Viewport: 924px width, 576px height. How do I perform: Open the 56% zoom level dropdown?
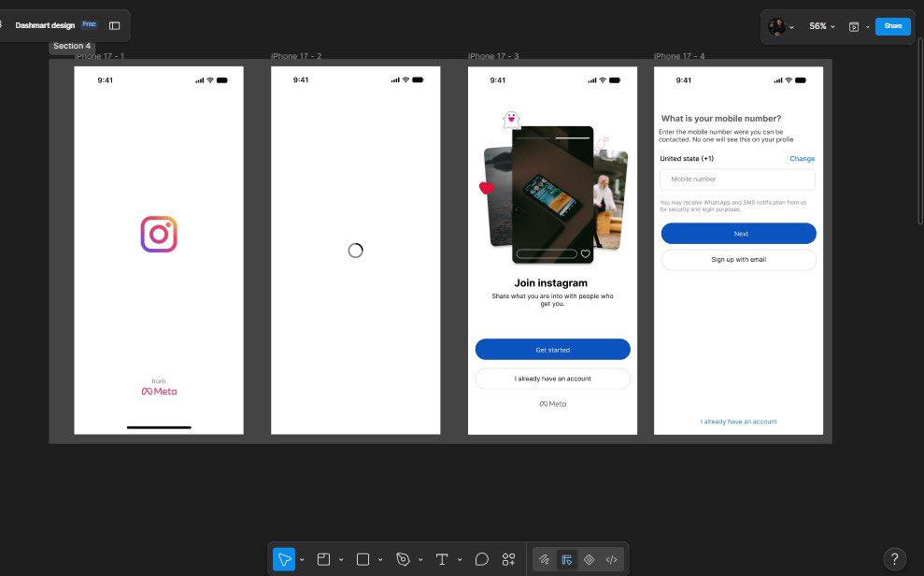pyautogui.click(x=822, y=26)
